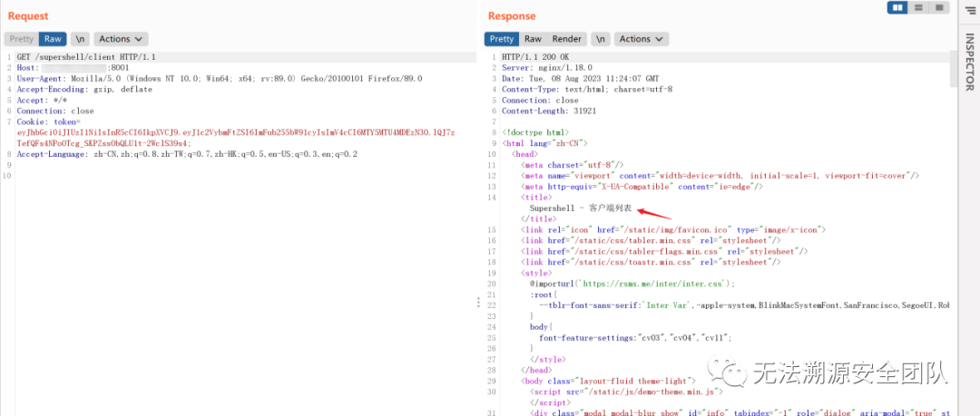Switch to the Render tab in Response
980x416 pixels.
(566, 39)
